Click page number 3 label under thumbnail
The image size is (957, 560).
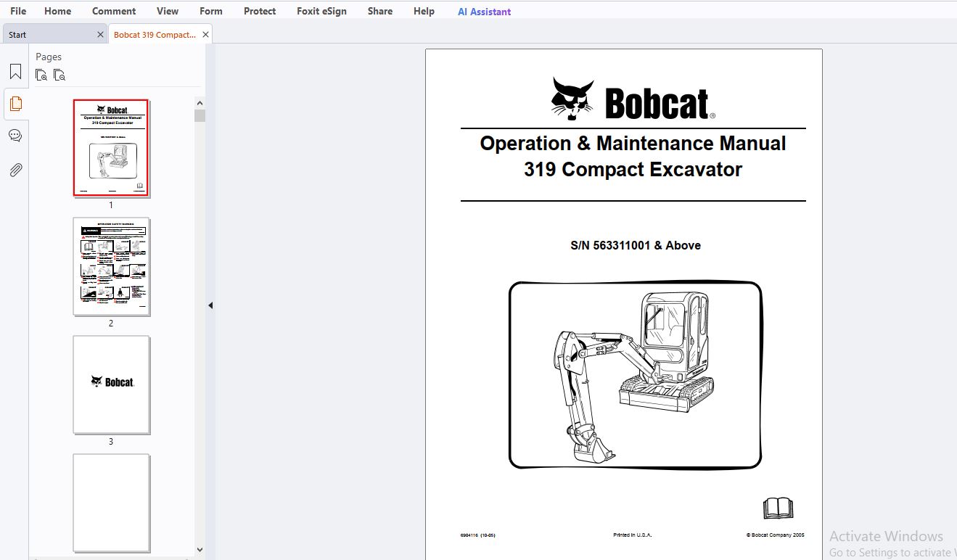(x=111, y=442)
